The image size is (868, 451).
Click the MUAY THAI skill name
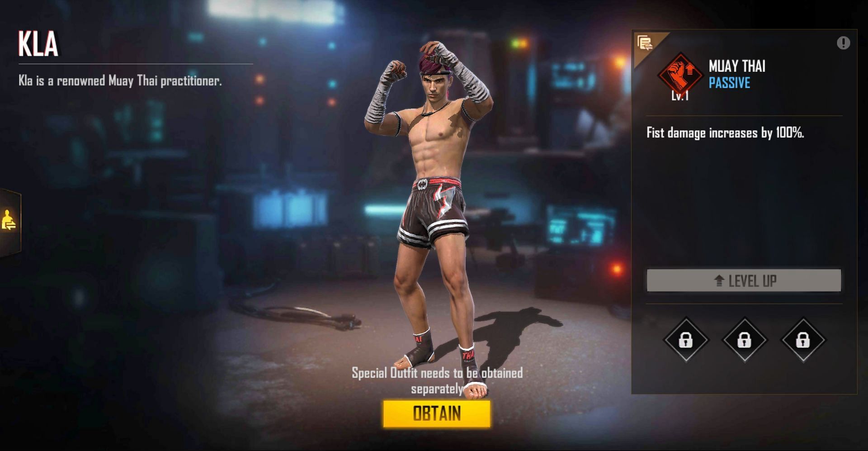coord(737,66)
